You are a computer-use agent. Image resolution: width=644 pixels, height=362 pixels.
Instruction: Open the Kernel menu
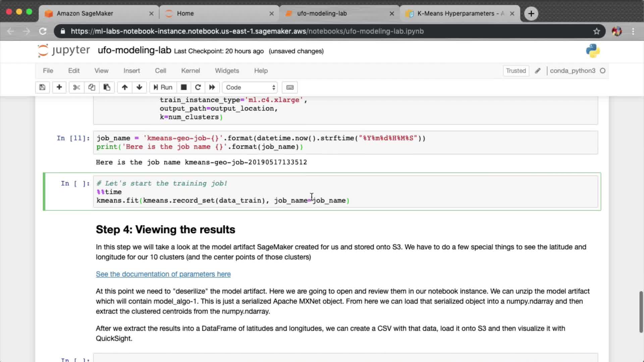[x=190, y=71]
